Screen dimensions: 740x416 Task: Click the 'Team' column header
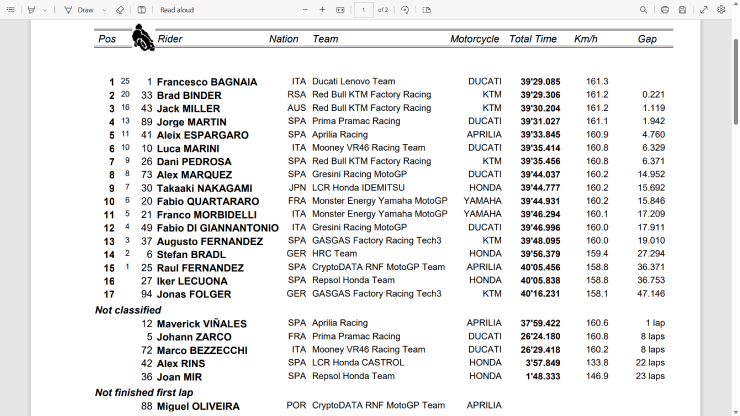coord(325,39)
